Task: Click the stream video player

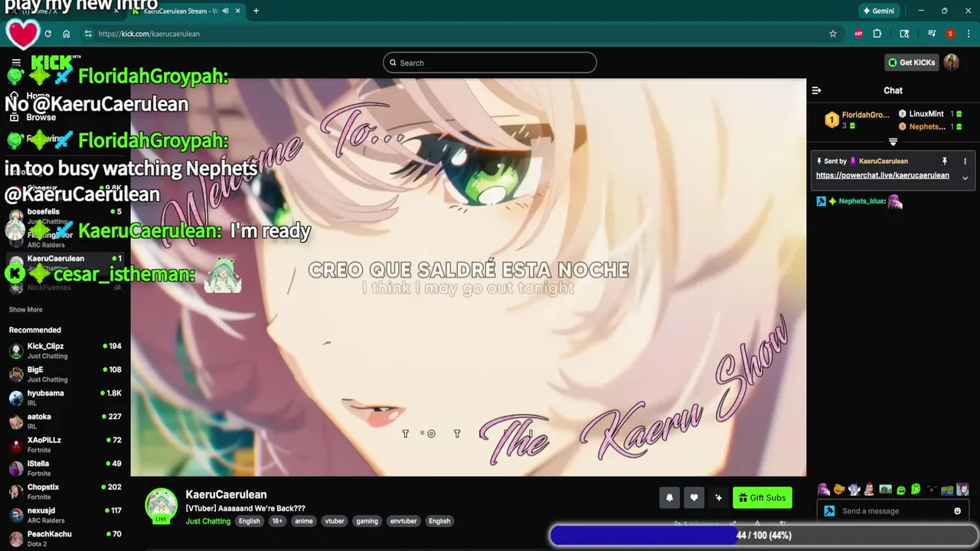Action: point(469,277)
